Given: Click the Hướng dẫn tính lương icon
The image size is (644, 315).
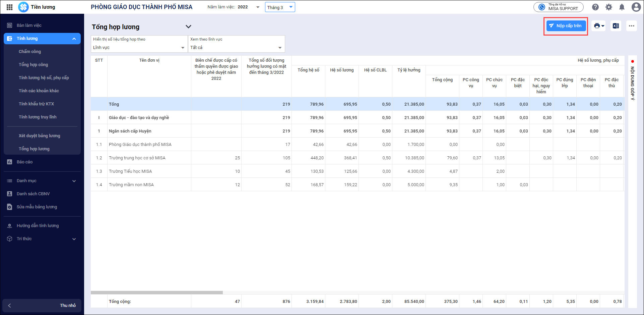Looking at the screenshot, I should 10,225.
